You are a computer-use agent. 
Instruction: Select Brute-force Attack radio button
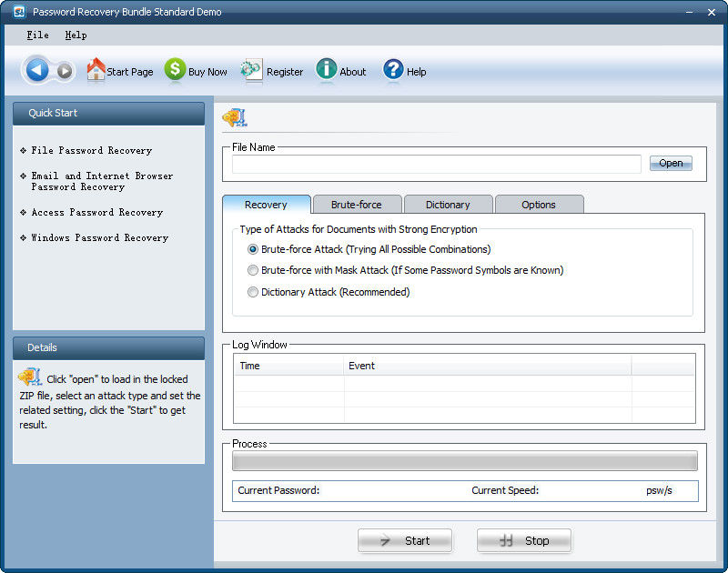pos(253,249)
